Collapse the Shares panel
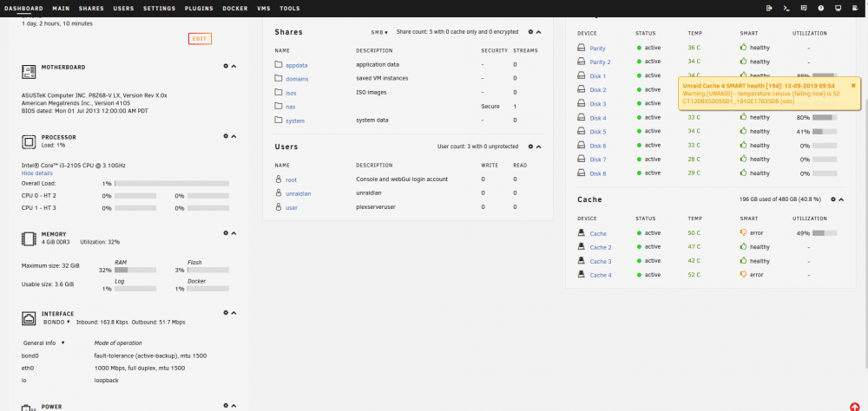 pyautogui.click(x=539, y=33)
